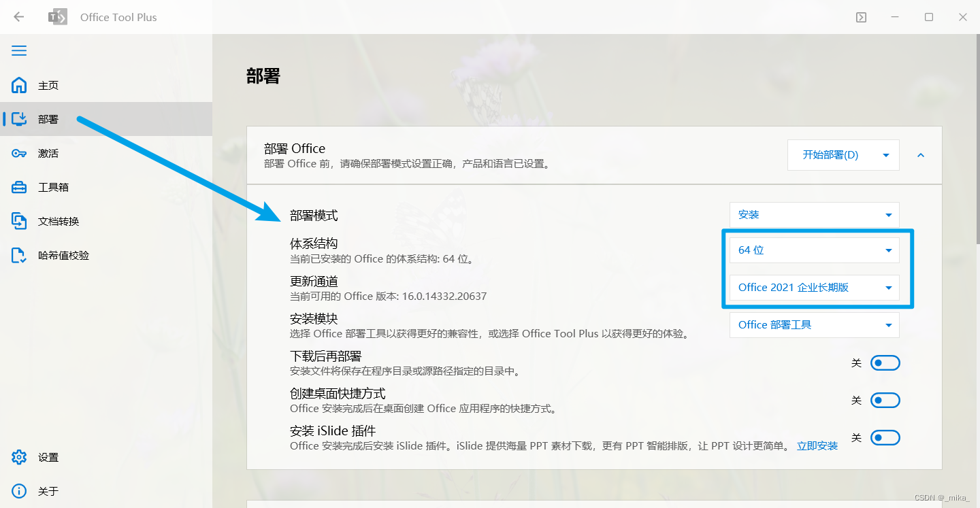Open the command box icon in title bar
Viewport: 980px width, 508px height.
point(861,17)
